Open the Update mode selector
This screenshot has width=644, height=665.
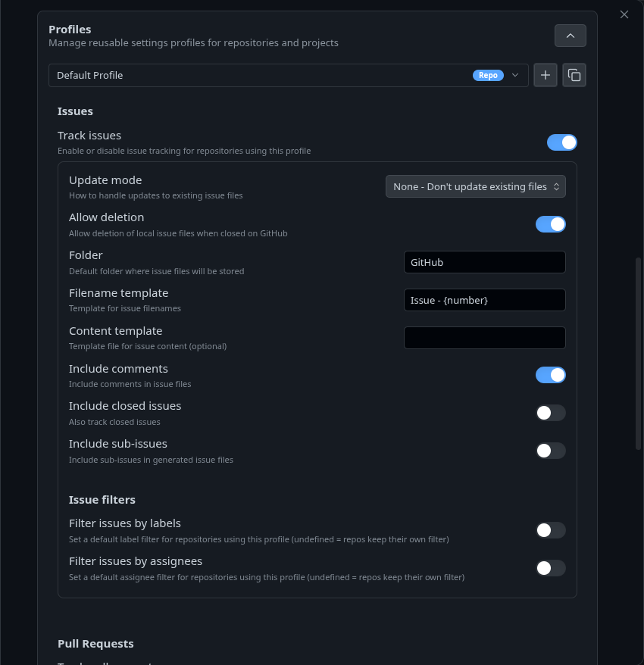click(475, 186)
